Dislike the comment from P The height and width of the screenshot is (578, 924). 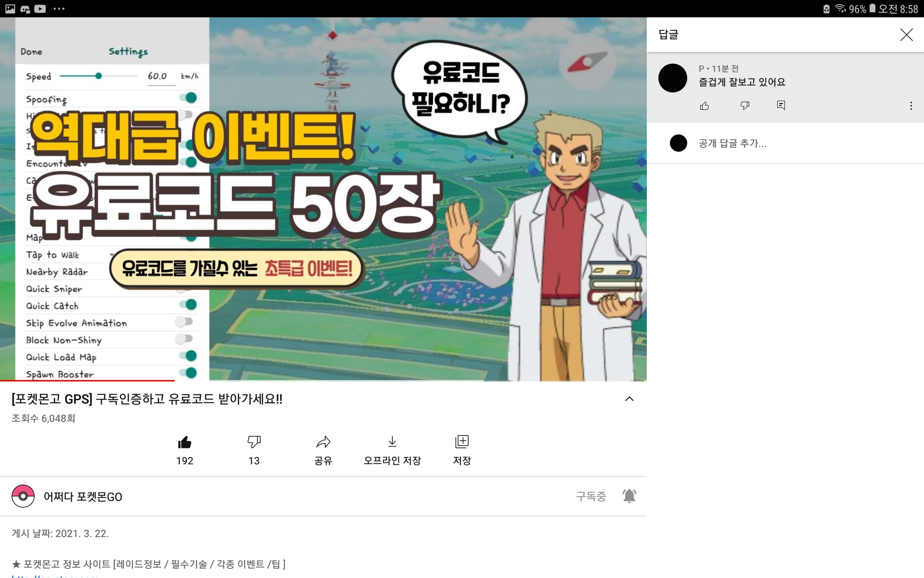click(745, 106)
